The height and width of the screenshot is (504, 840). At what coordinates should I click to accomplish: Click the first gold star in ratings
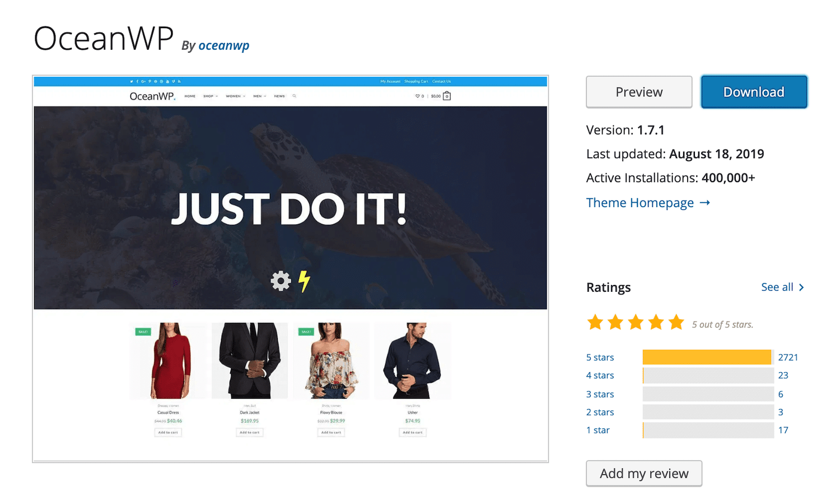595,322
